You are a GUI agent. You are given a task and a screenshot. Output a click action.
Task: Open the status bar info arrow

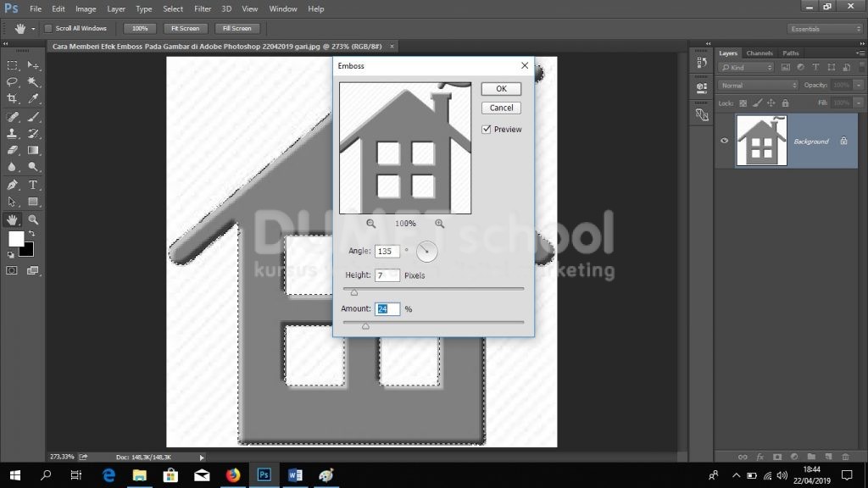202,457
